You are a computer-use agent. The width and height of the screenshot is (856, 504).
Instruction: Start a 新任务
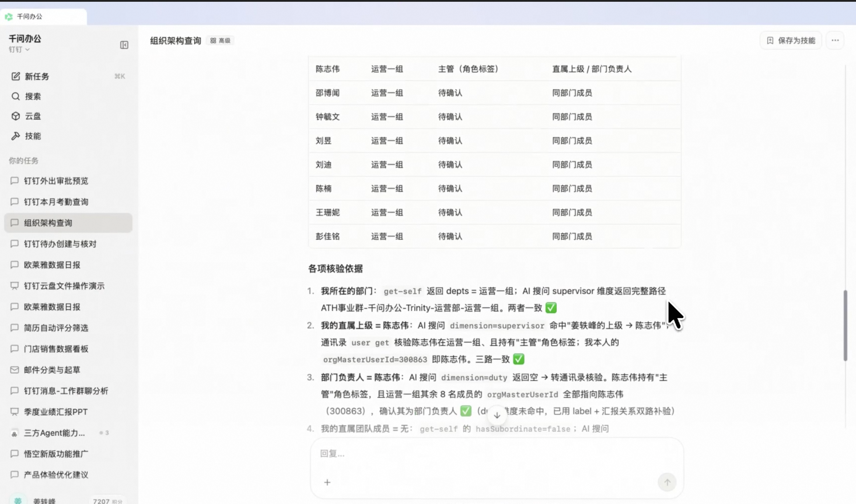tap(68, 76)
